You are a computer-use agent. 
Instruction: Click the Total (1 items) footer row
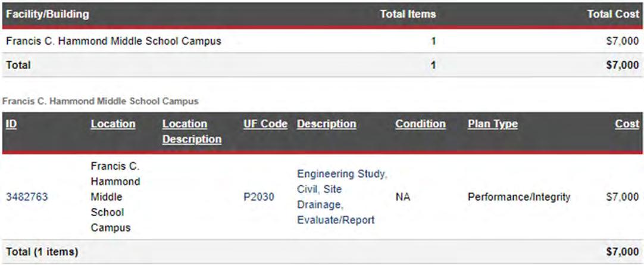pos(322,251)
